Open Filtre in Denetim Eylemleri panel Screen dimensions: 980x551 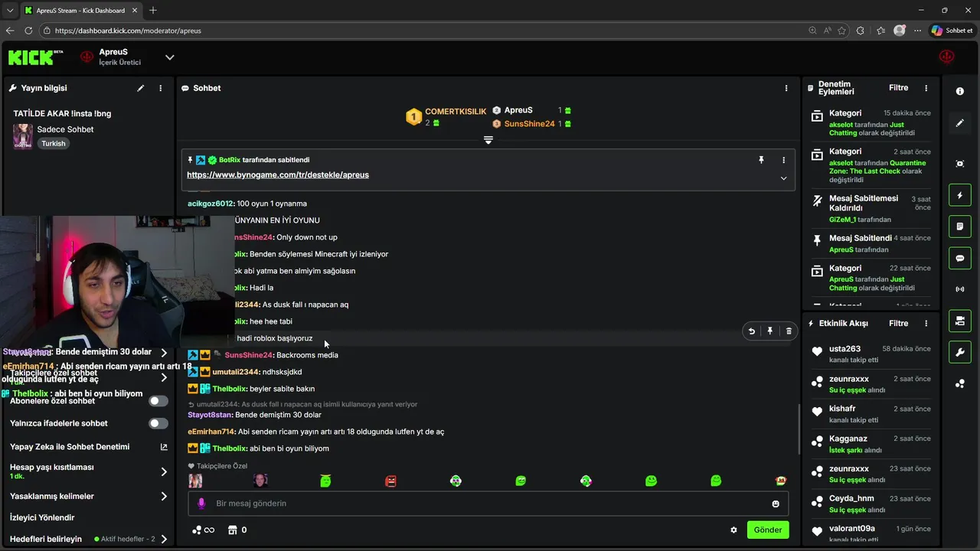tap(898, 88)
